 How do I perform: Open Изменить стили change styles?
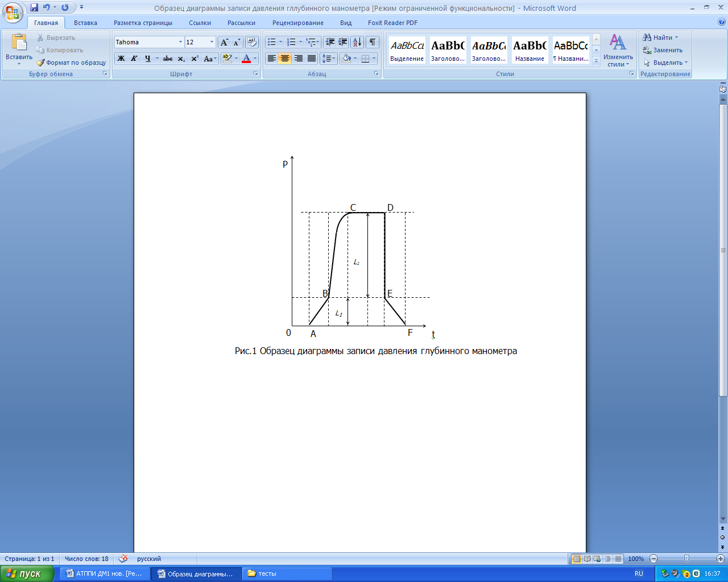pyautogui.click(x=618, y=50)
